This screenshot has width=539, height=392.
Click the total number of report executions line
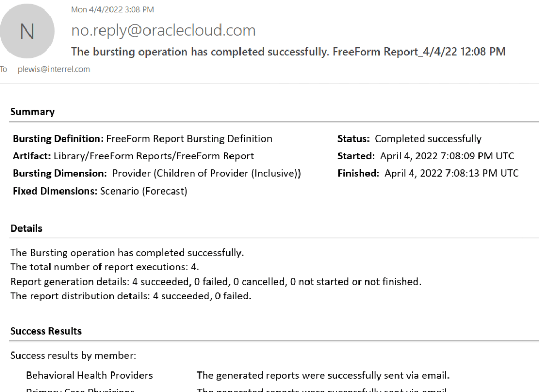tap(105, 267)
